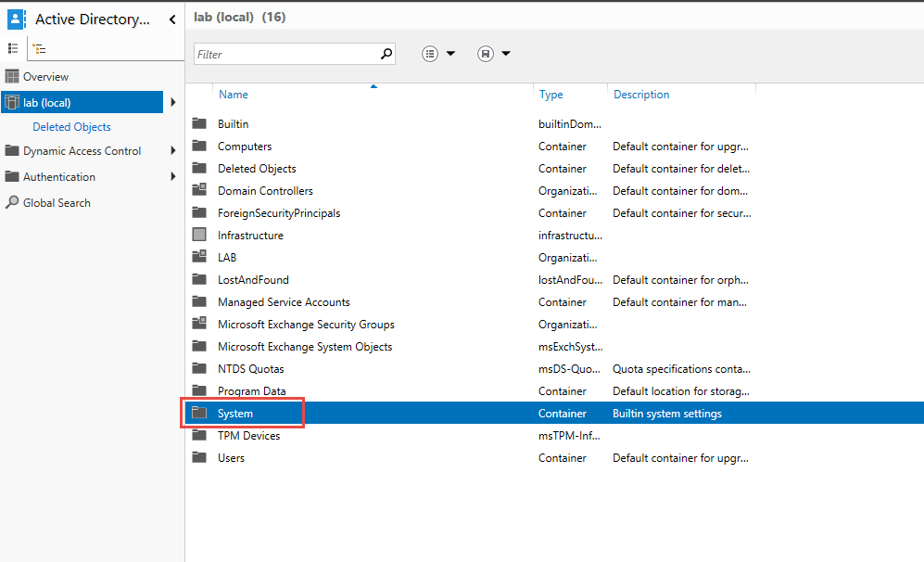Click the save queries icon
This screenshot has height=562, width=924.
[486, 54]
